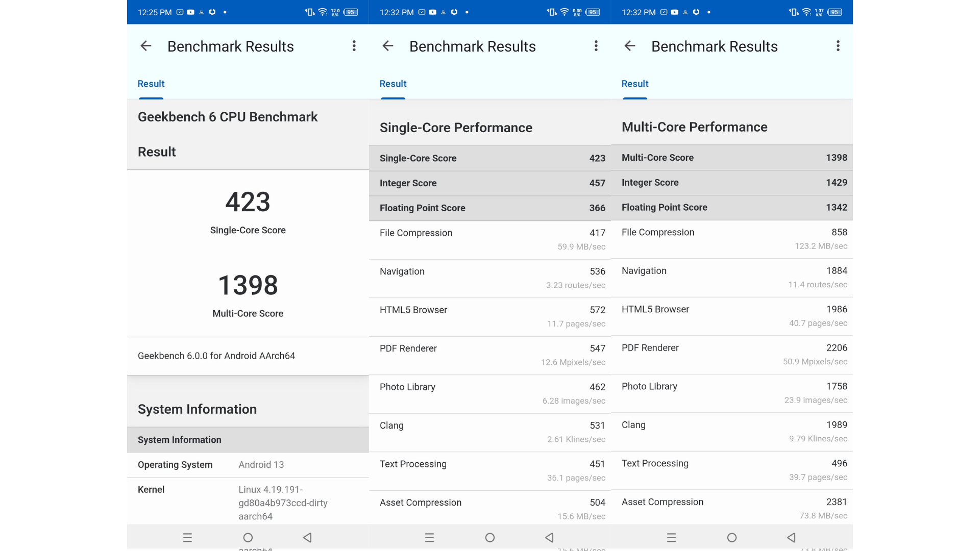
Task: Tap multi-core Navigation 1884 row
Action: click(732, 278)
